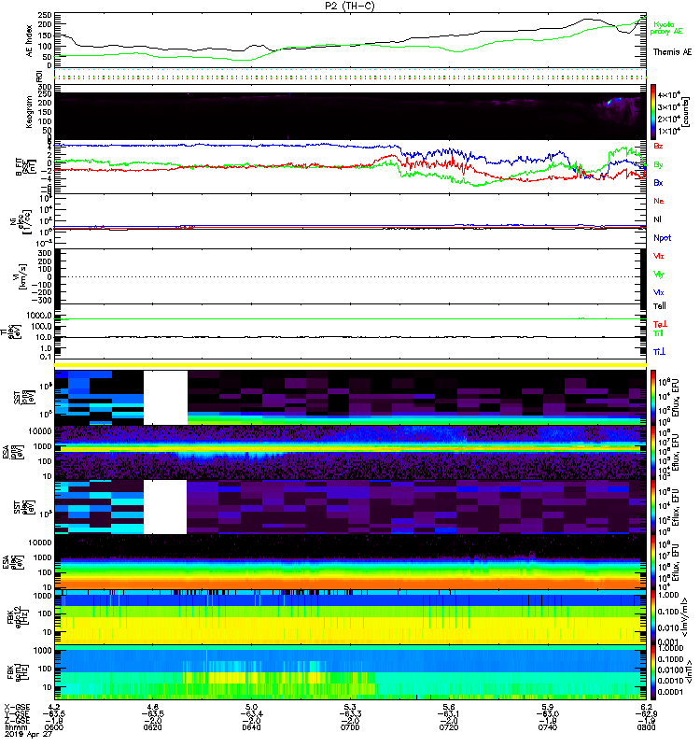Click the AE Index axis label
700x747 pixels.
click(30, 41)
